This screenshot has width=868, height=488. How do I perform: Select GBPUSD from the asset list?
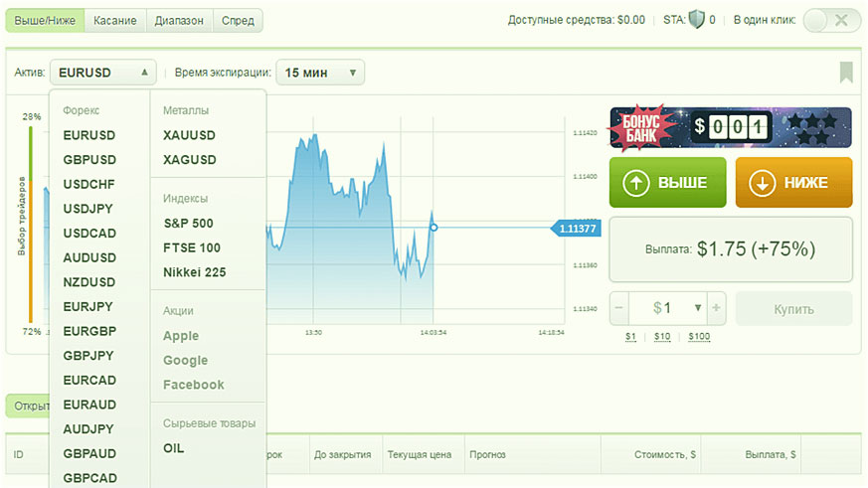click(x=89, y=160)
